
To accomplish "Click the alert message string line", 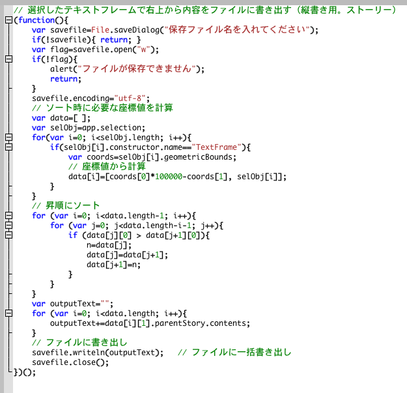I will click(127, 69).
